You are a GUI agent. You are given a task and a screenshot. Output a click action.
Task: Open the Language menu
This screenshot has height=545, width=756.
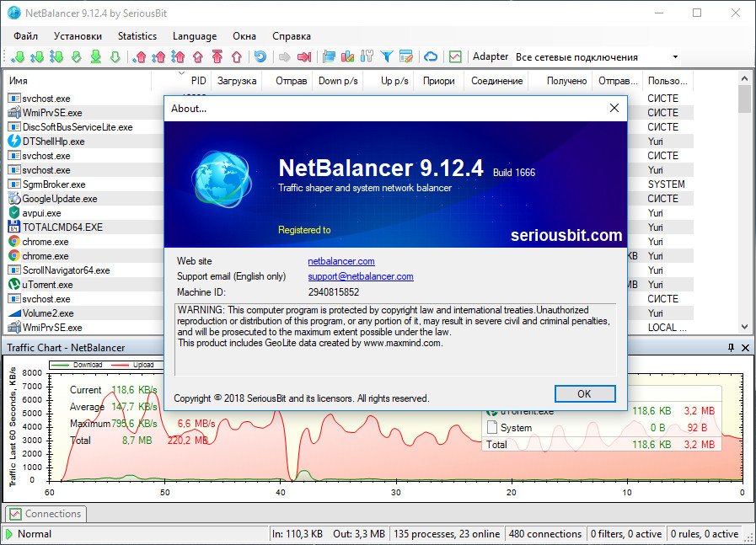click(x=195, y=36)
